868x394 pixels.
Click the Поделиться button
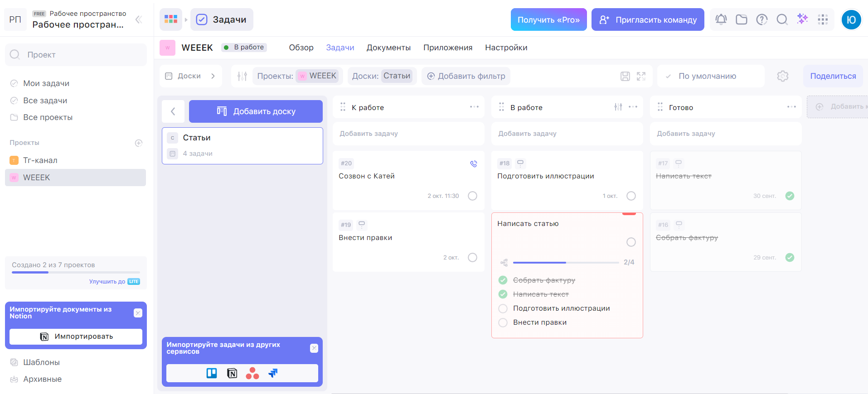(833, 76)
